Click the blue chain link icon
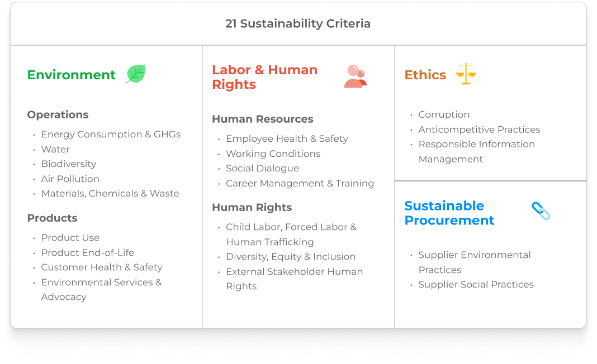Image resolution: width=597 pixels, height=364 pixels. pyautogui.click(x=541, y=211)
